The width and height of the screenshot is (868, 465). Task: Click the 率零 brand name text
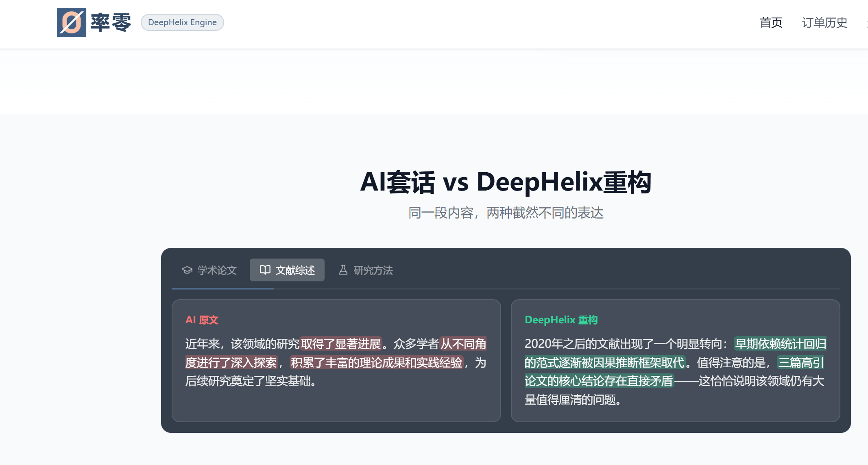(x=111, y=22)
